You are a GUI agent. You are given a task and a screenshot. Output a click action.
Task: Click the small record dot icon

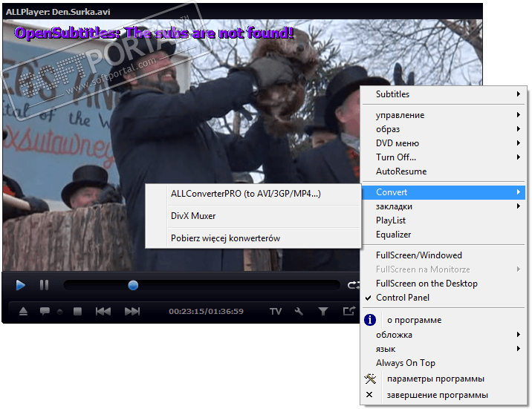coord(59,312)
